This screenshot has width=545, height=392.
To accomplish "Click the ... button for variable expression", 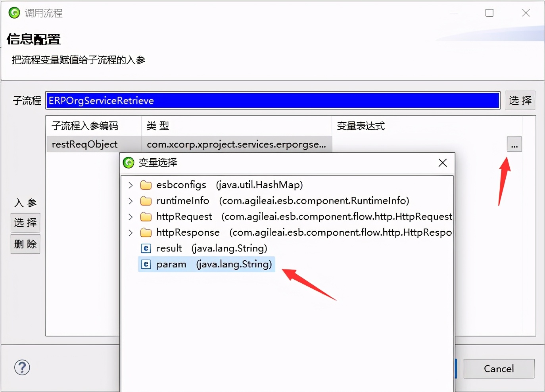I will (x=514, y=144).
